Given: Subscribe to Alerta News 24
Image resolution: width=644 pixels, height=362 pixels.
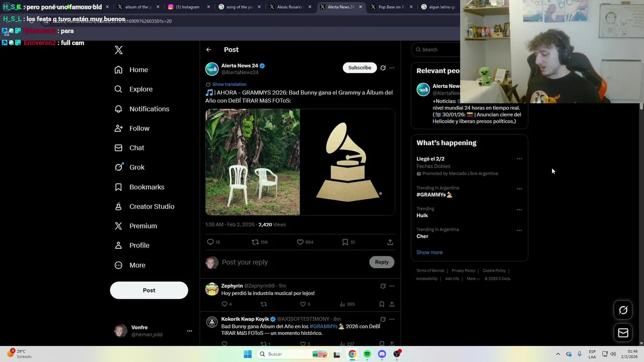Looking at the screenshot, I should (x=360, y=68).
